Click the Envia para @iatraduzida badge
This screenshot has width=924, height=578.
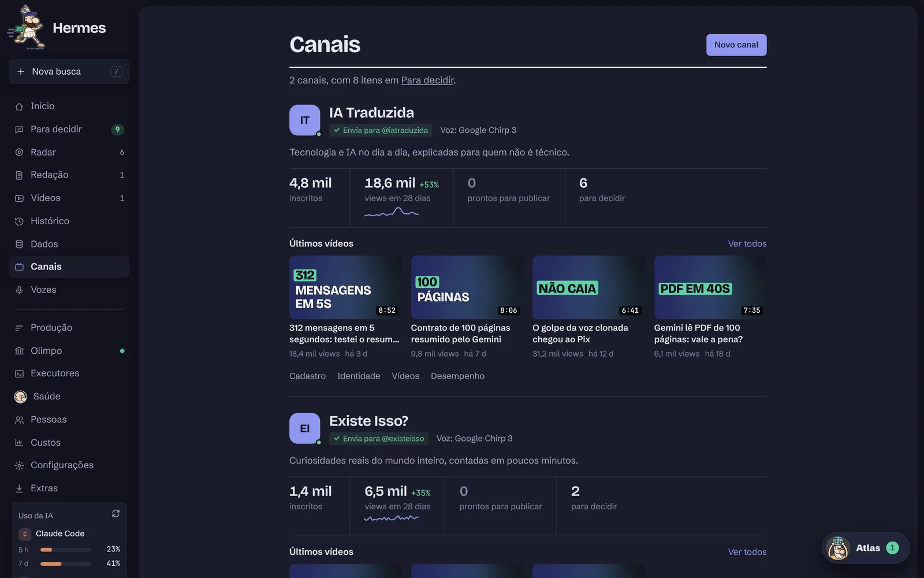(381, 131)
